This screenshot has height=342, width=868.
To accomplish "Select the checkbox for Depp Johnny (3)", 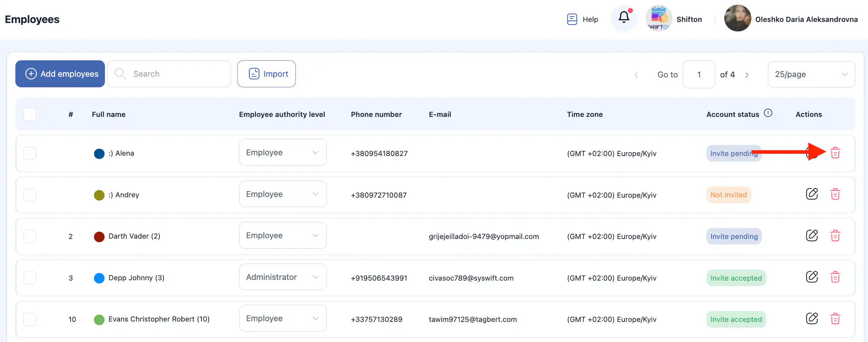I will 30,278.
